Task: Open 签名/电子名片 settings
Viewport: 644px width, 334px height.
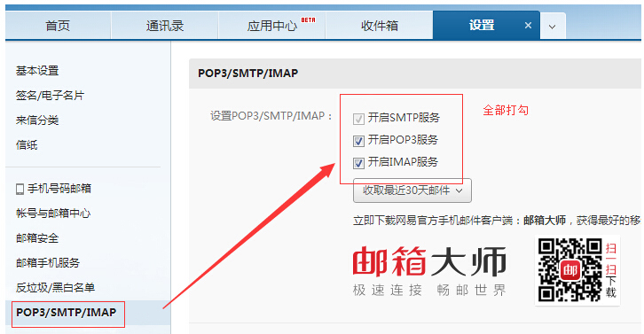Action: coord(50,96)
